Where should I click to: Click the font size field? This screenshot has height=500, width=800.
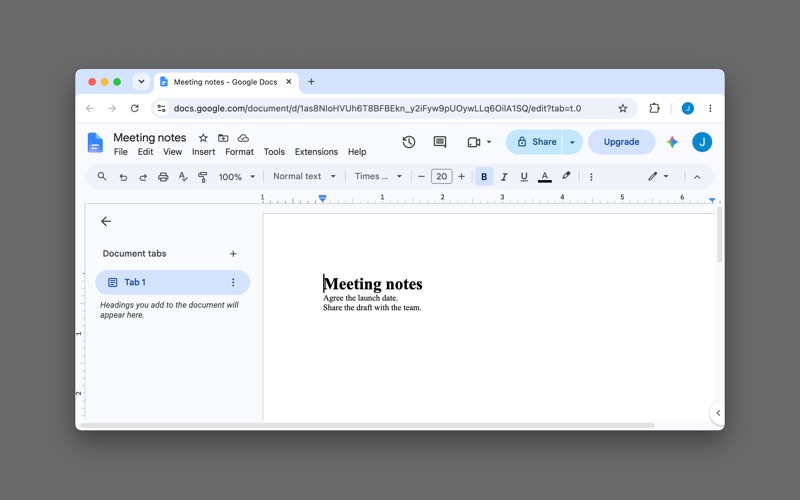441,177
